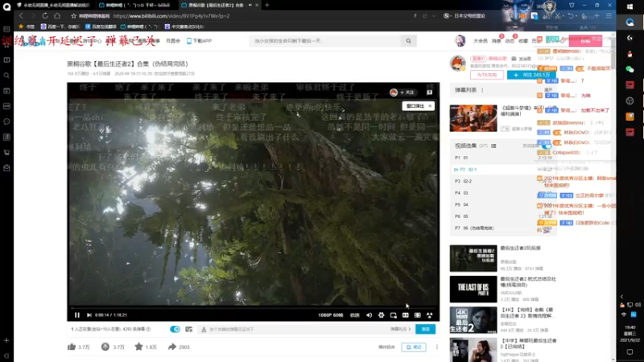Click the bilibili search box
This screenshot has height=362, width=644.
[325, 41]
